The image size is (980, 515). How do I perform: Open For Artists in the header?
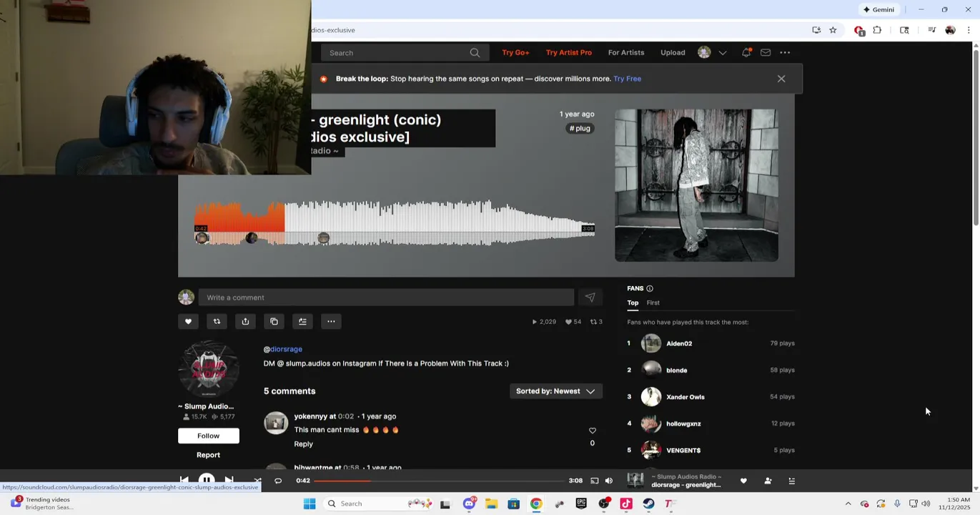pos(626,52)
